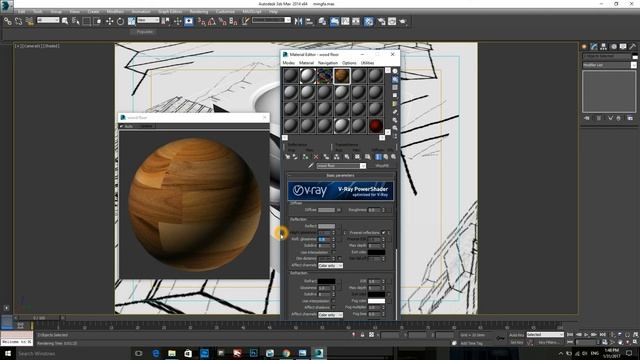Open Material Editor Navigation menu
This screenshot has height=360, width=640.
point(328,63)
